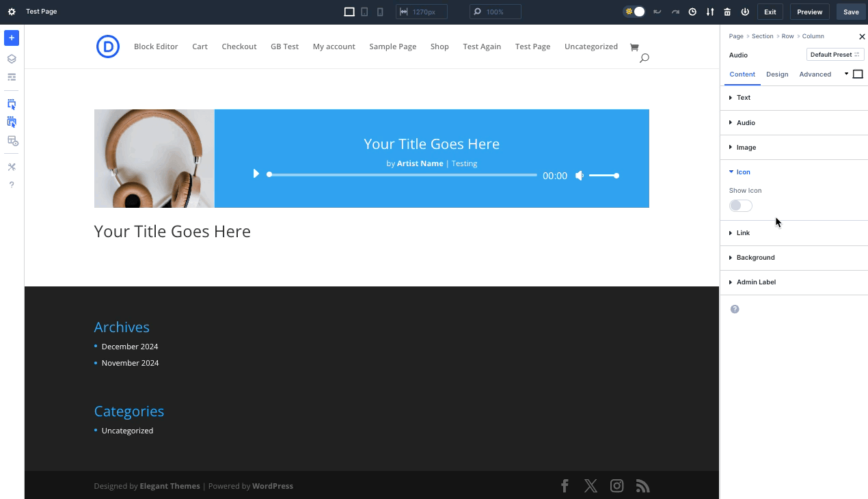Screen dimensions: 868x499
Task: Toggle light/dark mode switch in top bar
Action: point(634,12)
